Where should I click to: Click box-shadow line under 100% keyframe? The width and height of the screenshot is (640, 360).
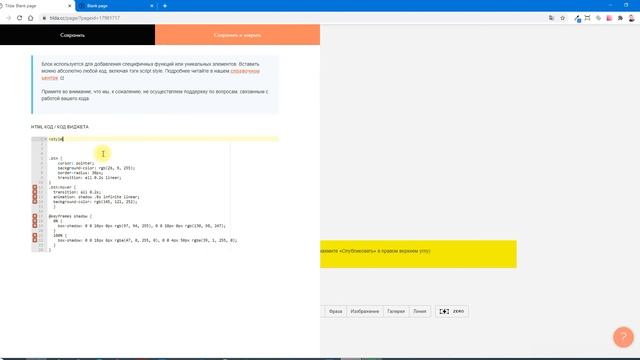click(x=147, y=240)
